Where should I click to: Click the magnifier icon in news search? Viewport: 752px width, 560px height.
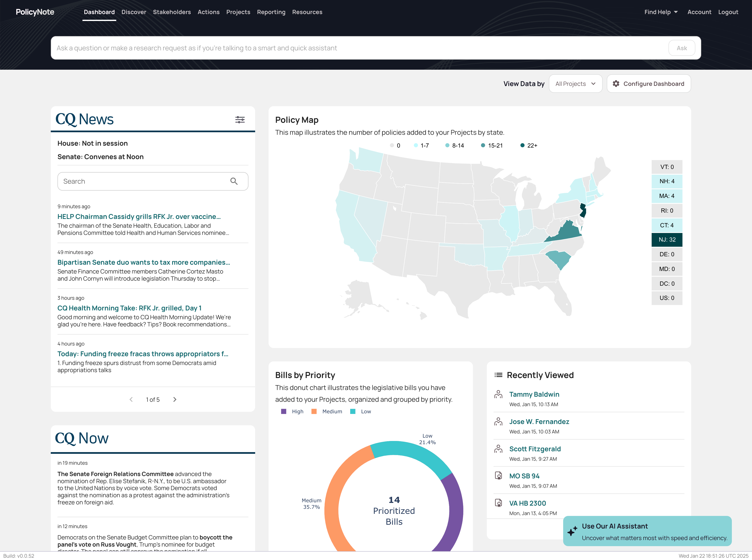coord(234,181)
